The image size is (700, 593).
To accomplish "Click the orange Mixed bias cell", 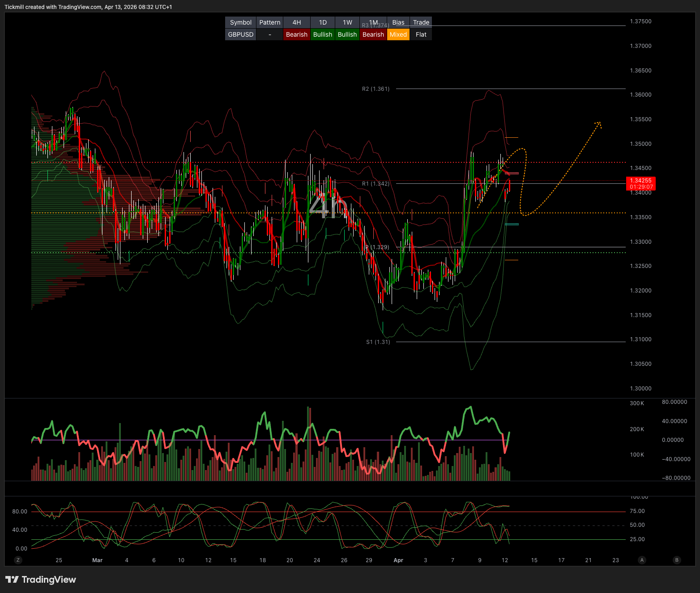I will 398,34.
